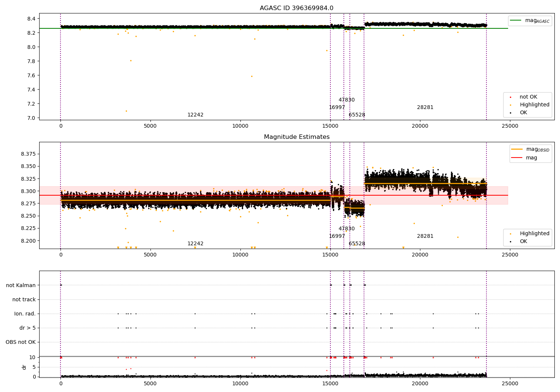Click the "not track" row label
The image size is (560, 392).
tap(24, 299)
